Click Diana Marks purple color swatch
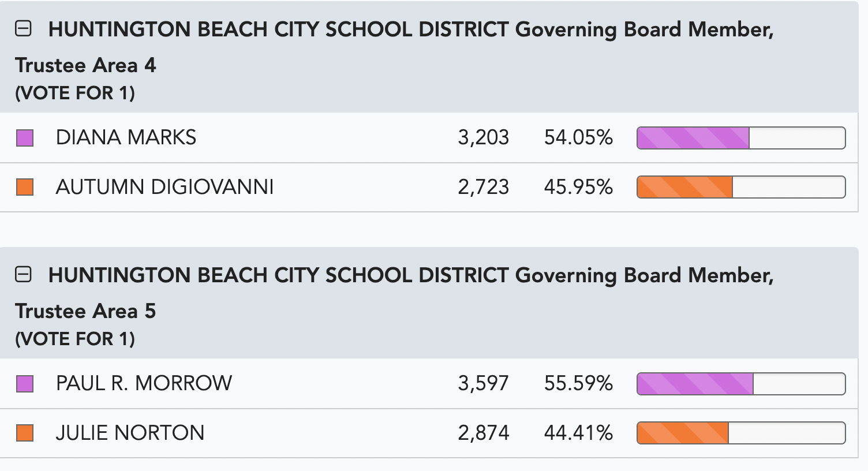 tap(25, 138)
